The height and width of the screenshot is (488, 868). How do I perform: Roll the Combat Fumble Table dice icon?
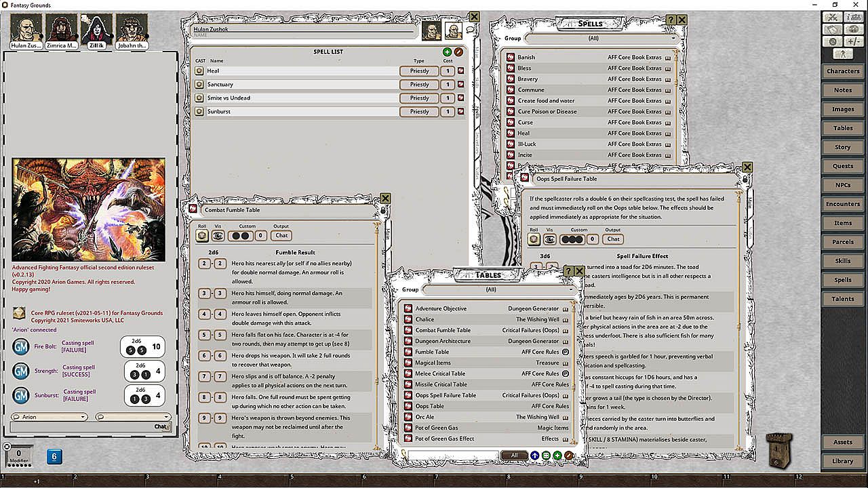coord(202,236)
